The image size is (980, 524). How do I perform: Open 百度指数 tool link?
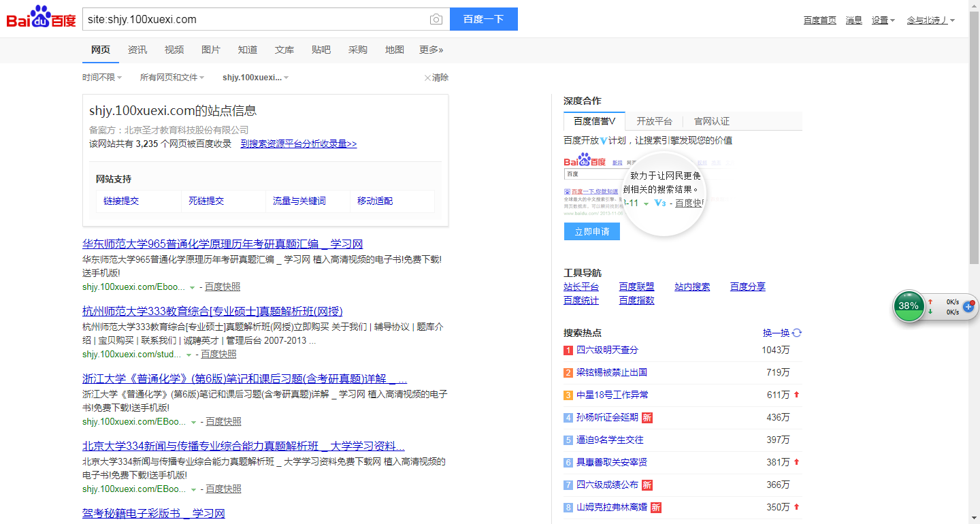(x=637, y=301)
